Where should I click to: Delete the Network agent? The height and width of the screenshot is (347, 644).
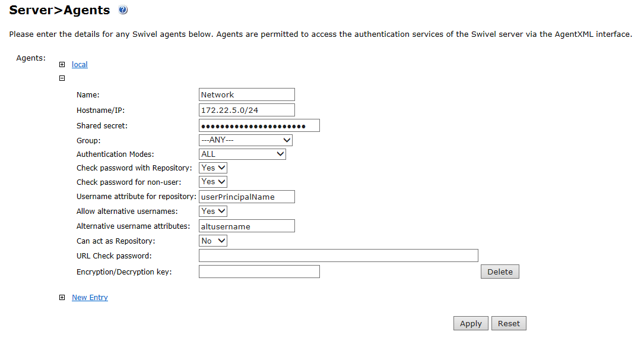[x=499, y=271]
